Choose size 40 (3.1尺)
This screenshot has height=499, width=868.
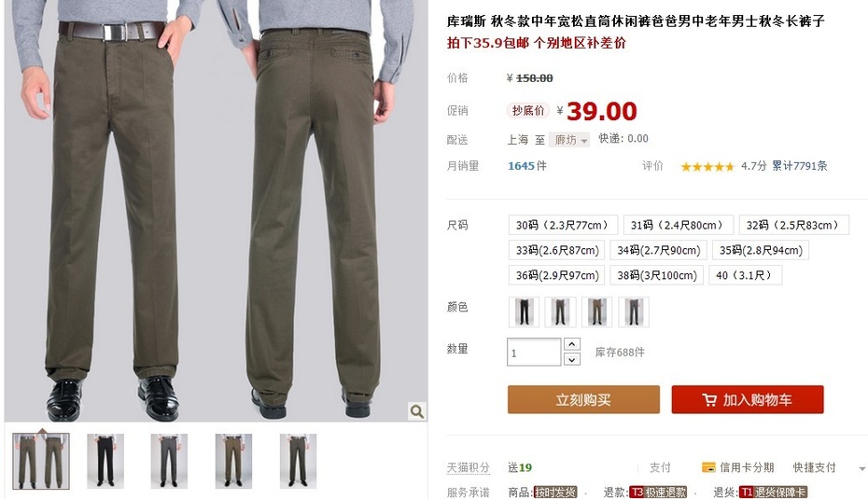(x=745, y=275)
